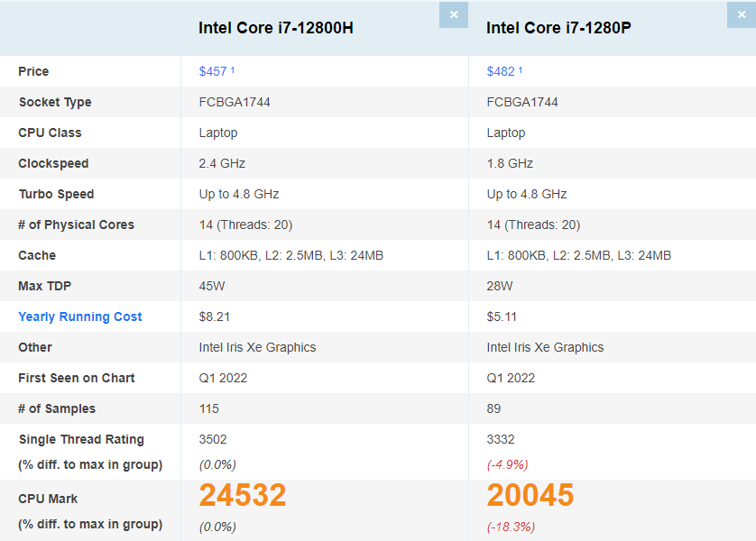The height and width of the screenshot is (541, 756).
Task: Click the Turbo Speed row label
Action: click(47, 194)
